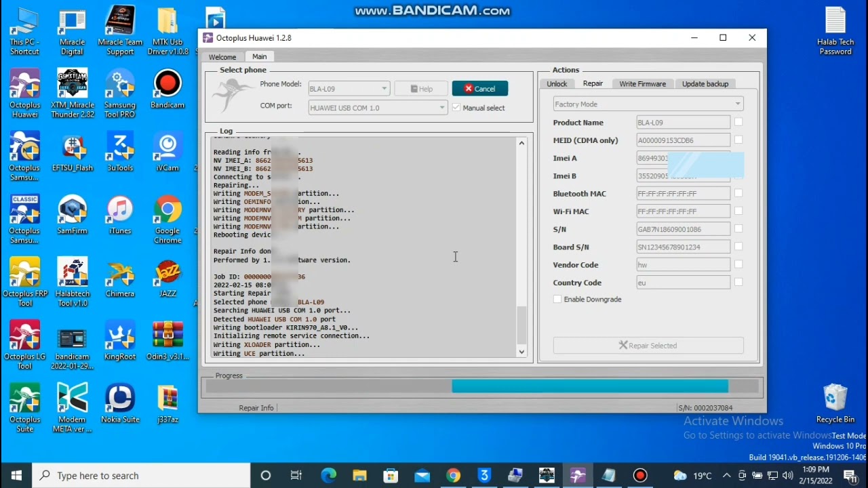Click the S/N input field
The width and height of the screenshot is (868, 488).
(x=684, y=229)
